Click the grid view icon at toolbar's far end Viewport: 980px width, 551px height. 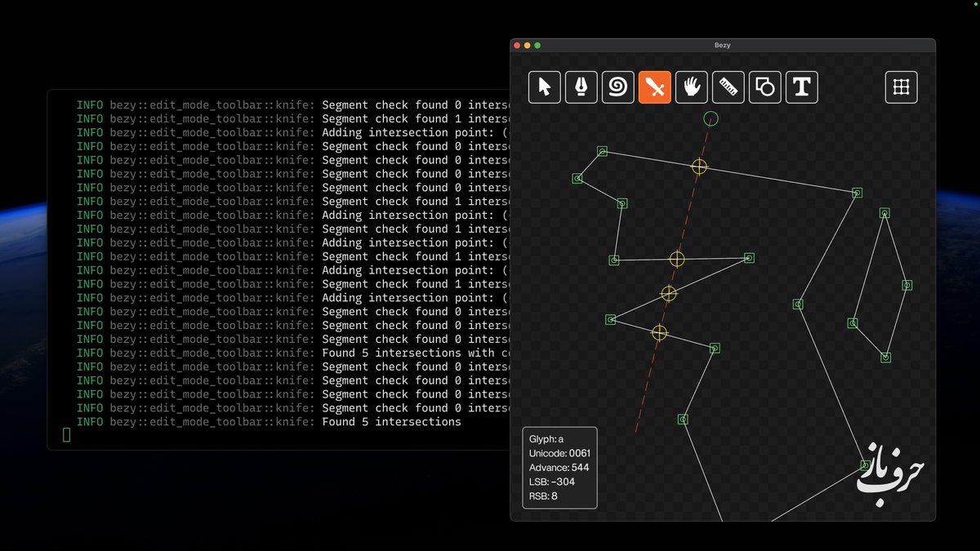click(902, 87)
